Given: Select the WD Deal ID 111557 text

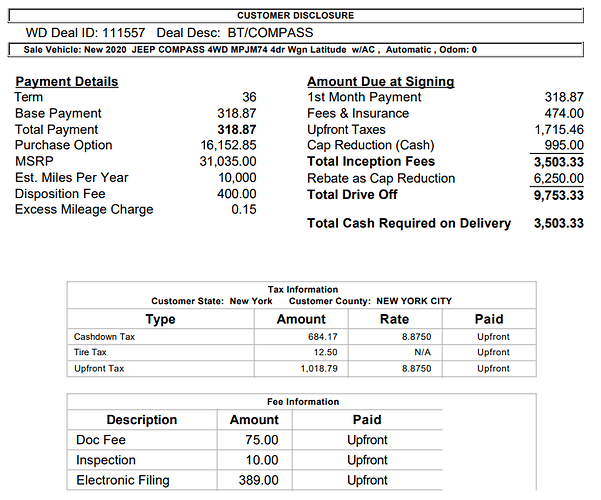Looking at the screenshot, I should (x=85, y=33).
